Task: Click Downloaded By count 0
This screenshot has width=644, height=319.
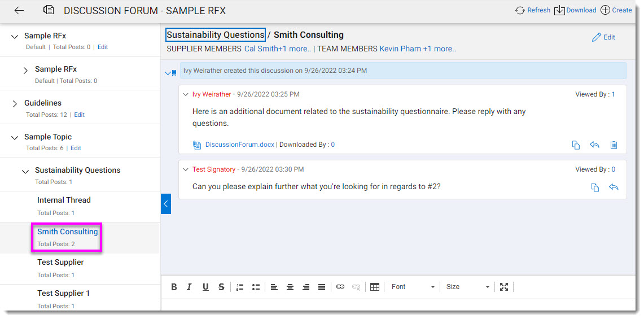Action: pos(332,145)
